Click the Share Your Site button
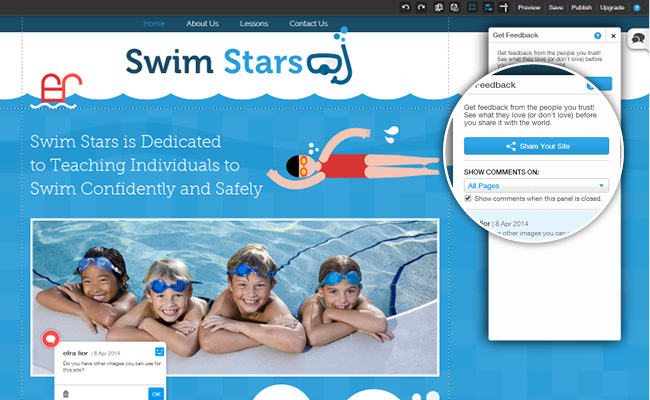This screenshot has width=650, height=400. (536, 146)
